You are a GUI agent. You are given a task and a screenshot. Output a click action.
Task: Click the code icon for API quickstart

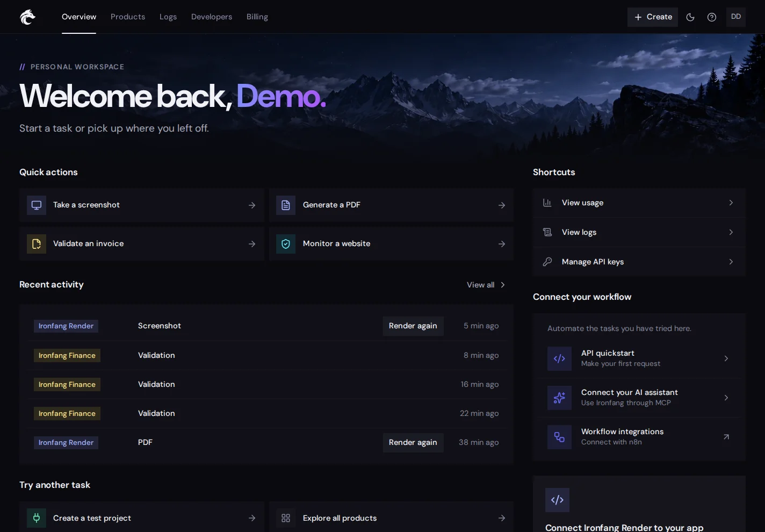(x=559, y=358)
